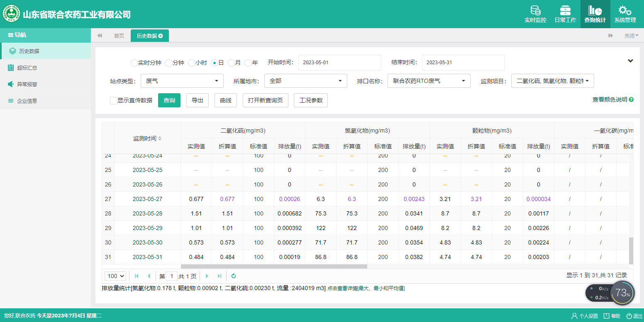Click the 2023-05-27 date cell
This screenshot has width=644, height=322.
(x=147, y=199)
